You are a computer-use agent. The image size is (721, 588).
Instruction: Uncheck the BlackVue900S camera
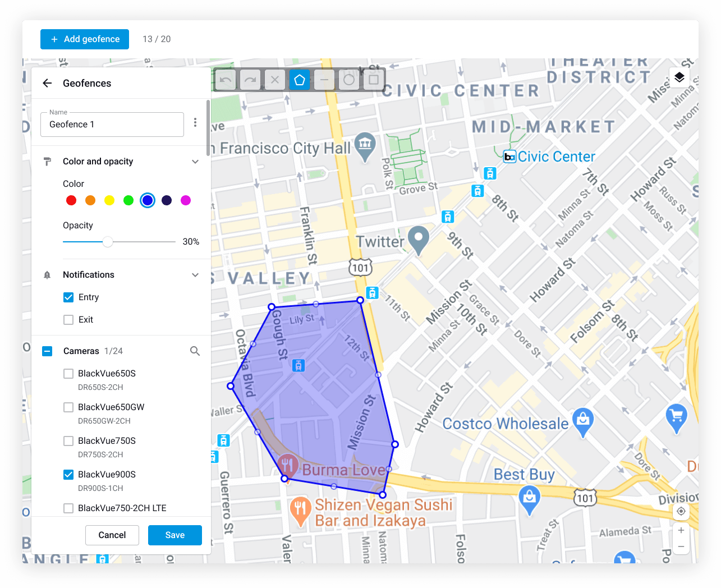(68, 474)
